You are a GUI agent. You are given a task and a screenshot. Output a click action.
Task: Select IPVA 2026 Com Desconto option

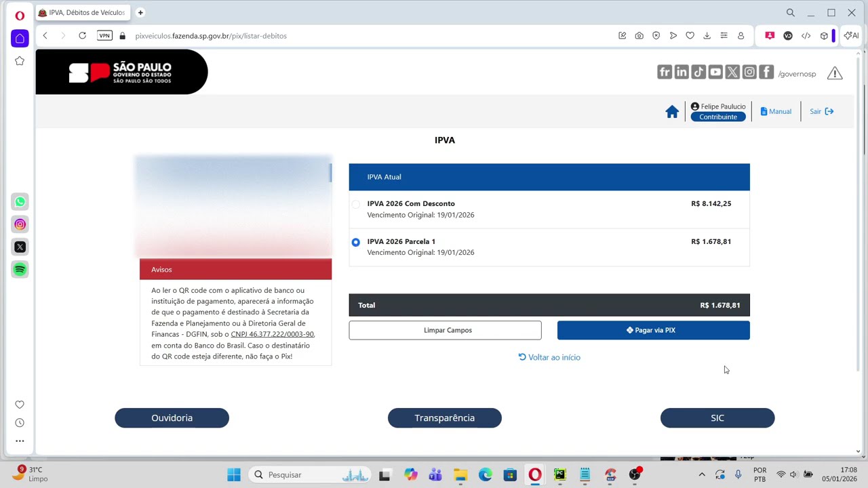point(356,204)
